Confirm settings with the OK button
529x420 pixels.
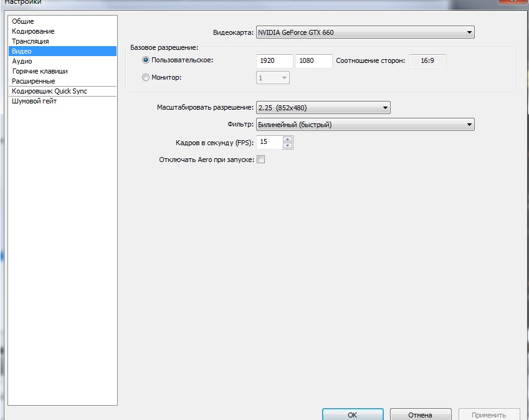click(353, 414)
